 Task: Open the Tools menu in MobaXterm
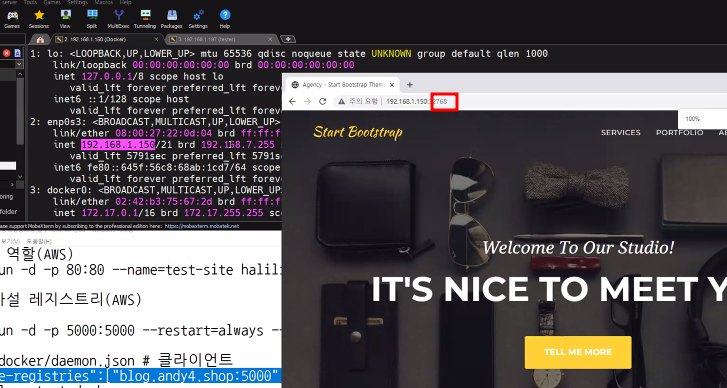(x=30, y=2)
